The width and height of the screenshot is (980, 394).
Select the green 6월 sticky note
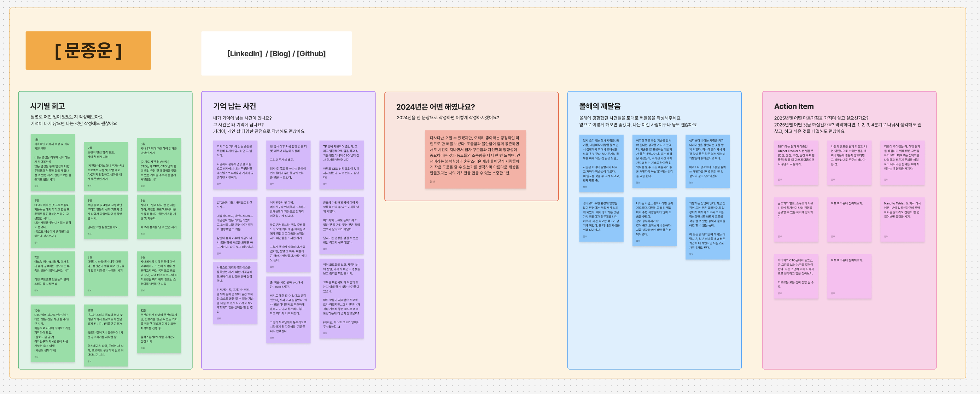(159, 216)
